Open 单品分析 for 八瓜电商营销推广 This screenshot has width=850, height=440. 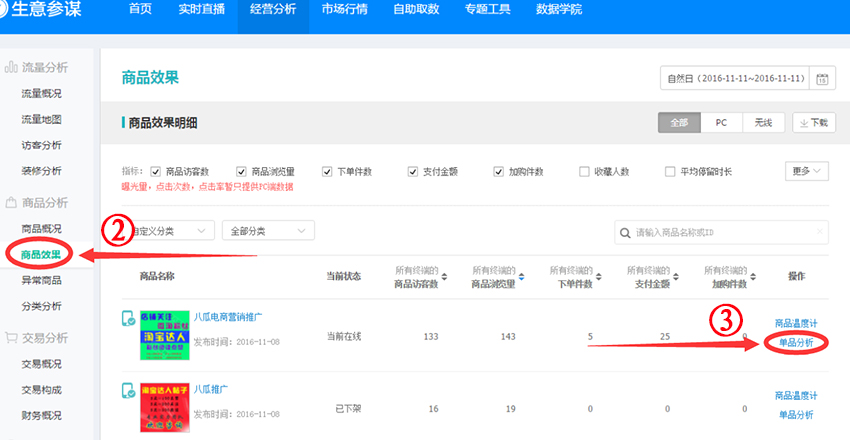pos(796,342)
